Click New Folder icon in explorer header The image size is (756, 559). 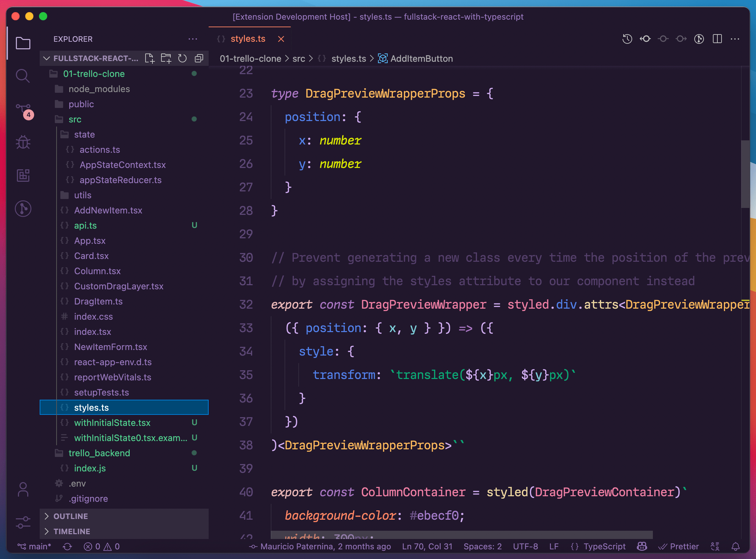tap(166, 58)
